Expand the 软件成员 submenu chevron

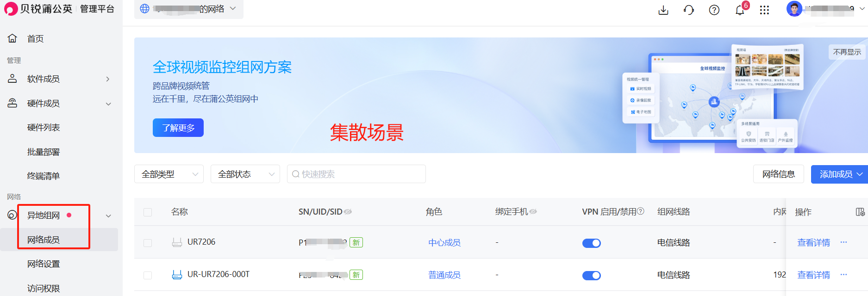108,79
